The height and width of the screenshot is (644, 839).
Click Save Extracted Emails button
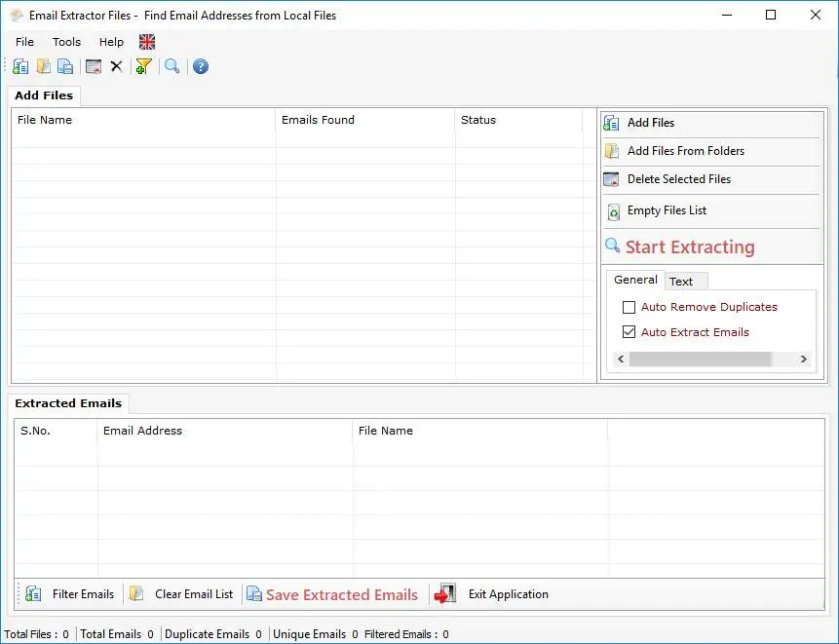coord(333,594)
